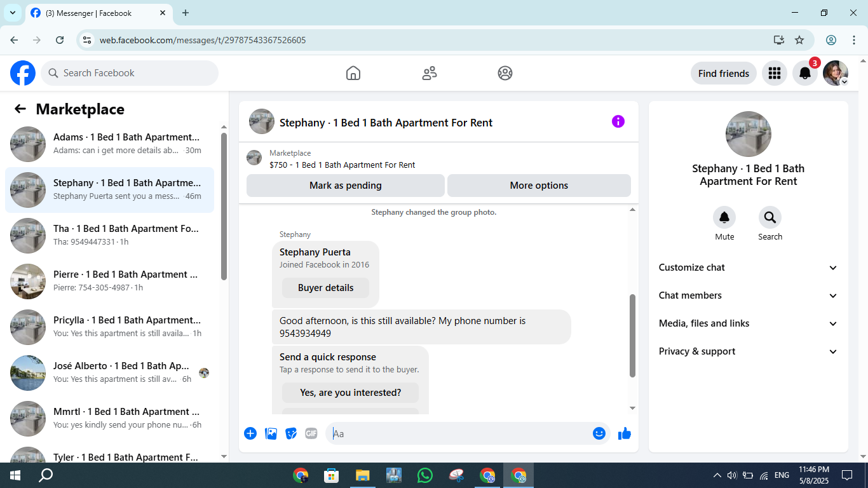Show hidden system tray icons
The image size is (868, 488).
[717, 475]
